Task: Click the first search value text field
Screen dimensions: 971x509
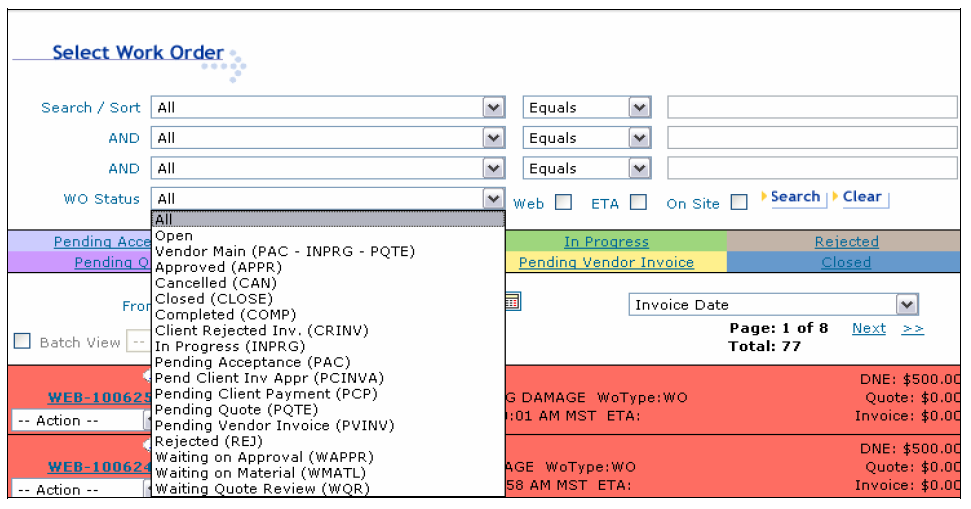Action: (811, 108)
